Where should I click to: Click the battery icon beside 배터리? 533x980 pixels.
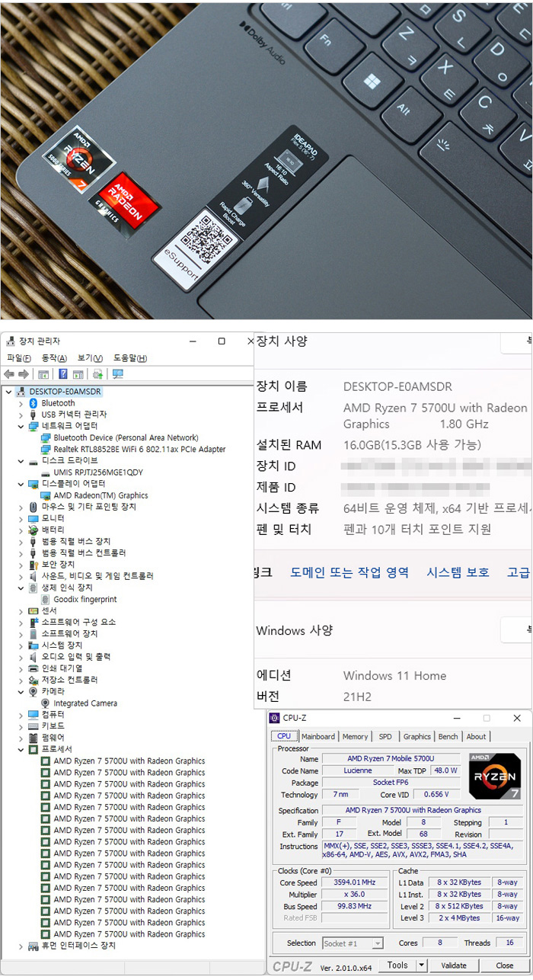click(x=33, y=530)
